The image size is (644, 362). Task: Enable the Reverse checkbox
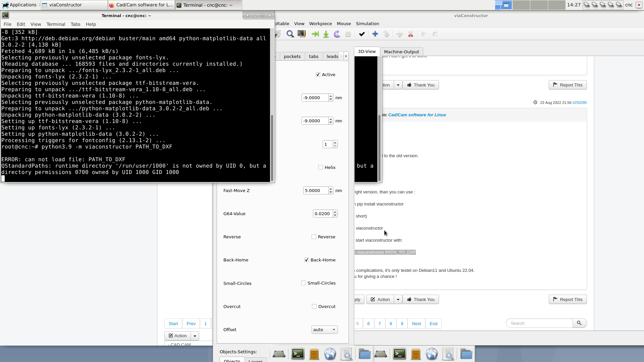coord(314,237)
